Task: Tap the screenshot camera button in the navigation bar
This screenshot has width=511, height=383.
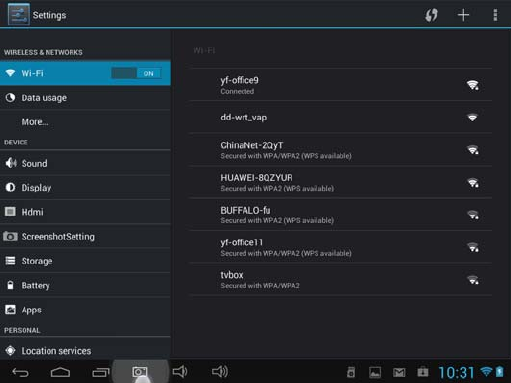Action: click(140, 371)
